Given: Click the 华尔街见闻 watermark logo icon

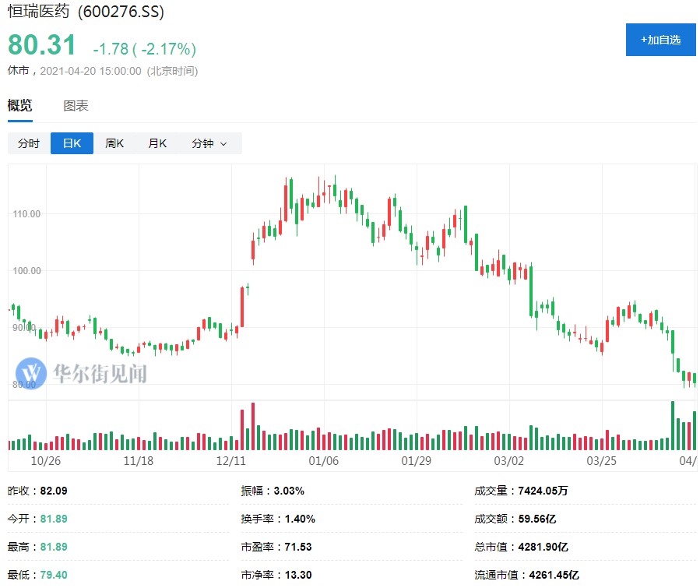Looking at the screenshot, I should click(x=32, y=373).
